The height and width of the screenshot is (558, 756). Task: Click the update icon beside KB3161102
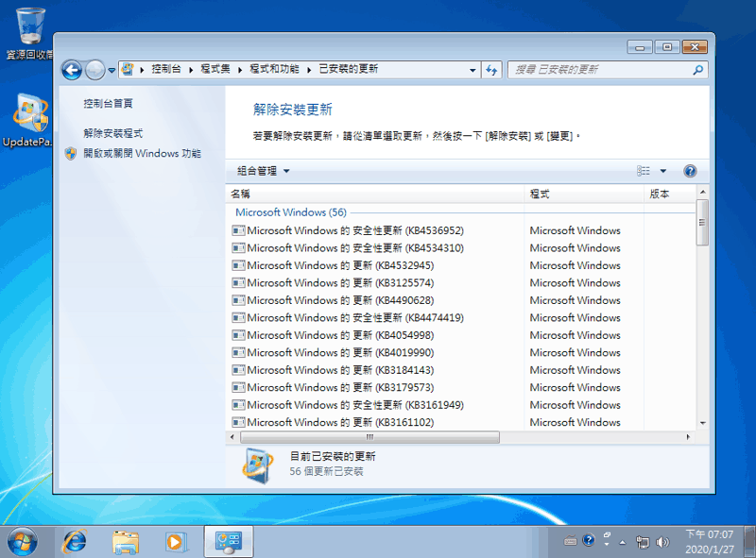coord(238,423)
